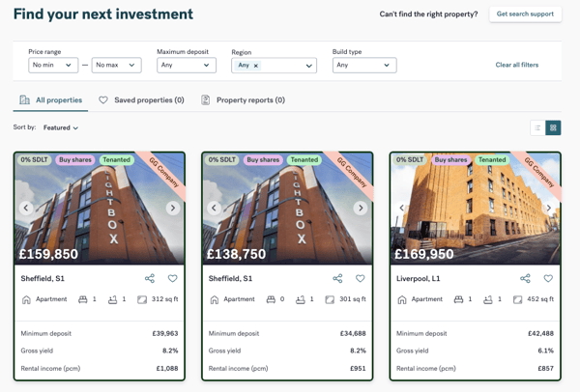This screenshot has height=392, width=580.
Task: Click the £39,963 minimum deposit value
Action: (x=165, y=334)
